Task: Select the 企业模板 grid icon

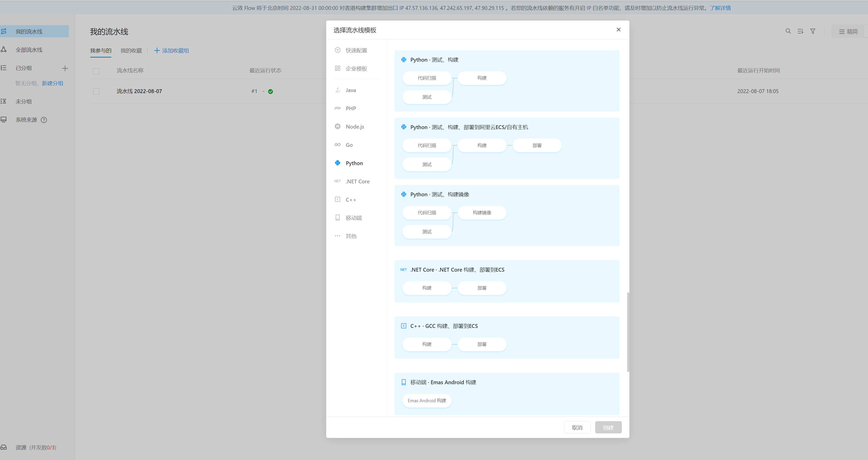Action: [338, 68]
